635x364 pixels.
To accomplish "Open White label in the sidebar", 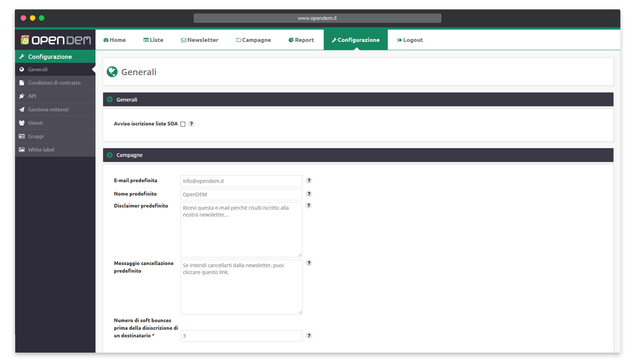I will [55, 150].
